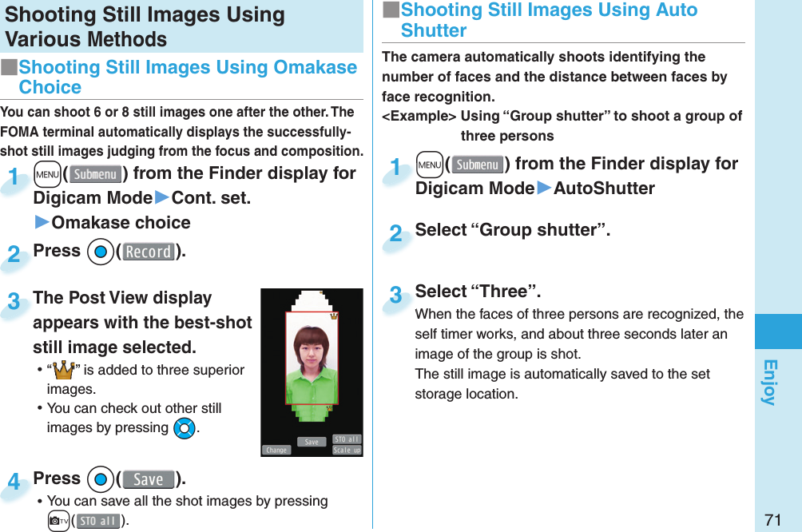Click the Save softkey label in step 4
Screen dimensions: 802x532
(149, 479)
